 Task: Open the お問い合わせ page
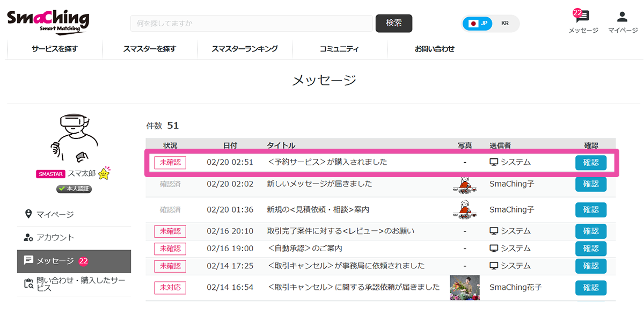pyautogui.click(x=434, y=49)
